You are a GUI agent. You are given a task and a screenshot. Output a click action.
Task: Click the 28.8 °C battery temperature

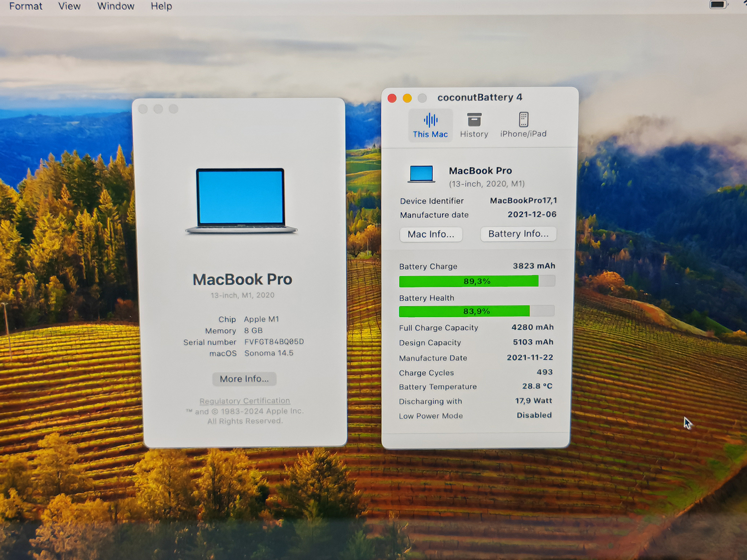pos(537,386)
